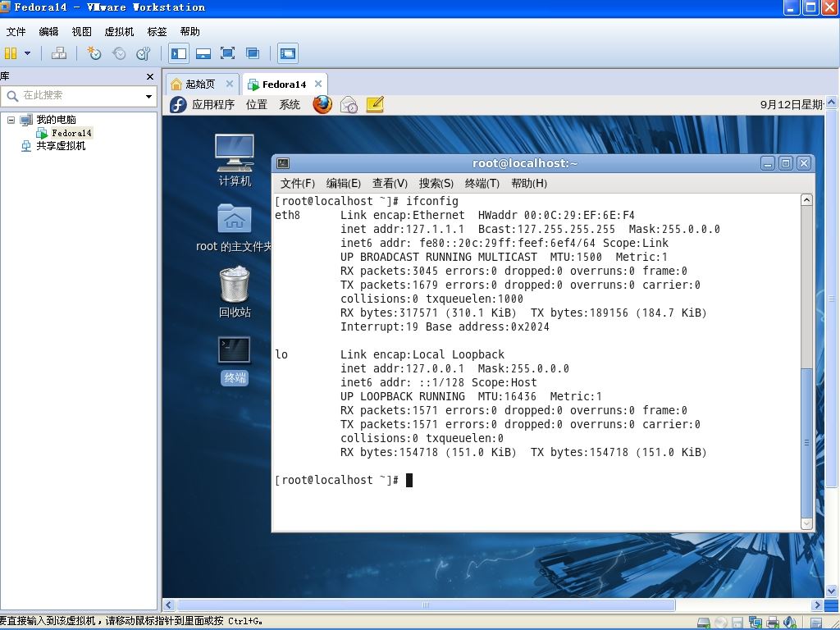Enter full screen mode icon
Screen dimensions: 840x630
tap(228, 53)
